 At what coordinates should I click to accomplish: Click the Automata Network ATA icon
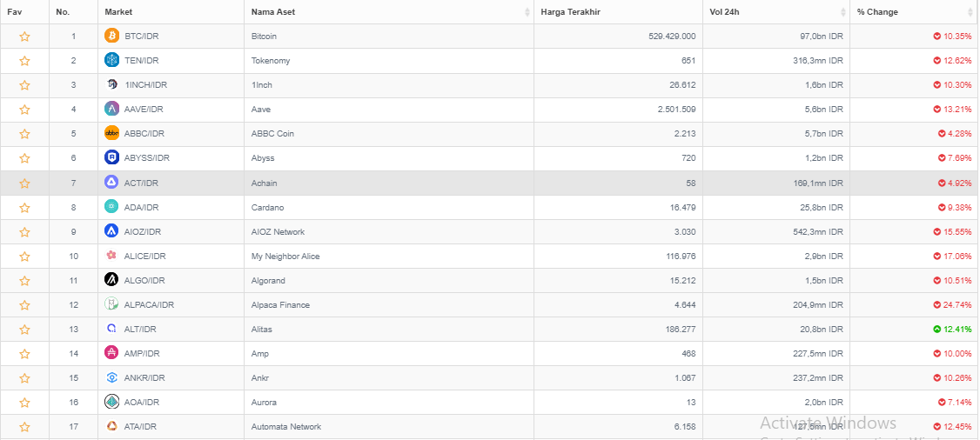tap(111, 426)
